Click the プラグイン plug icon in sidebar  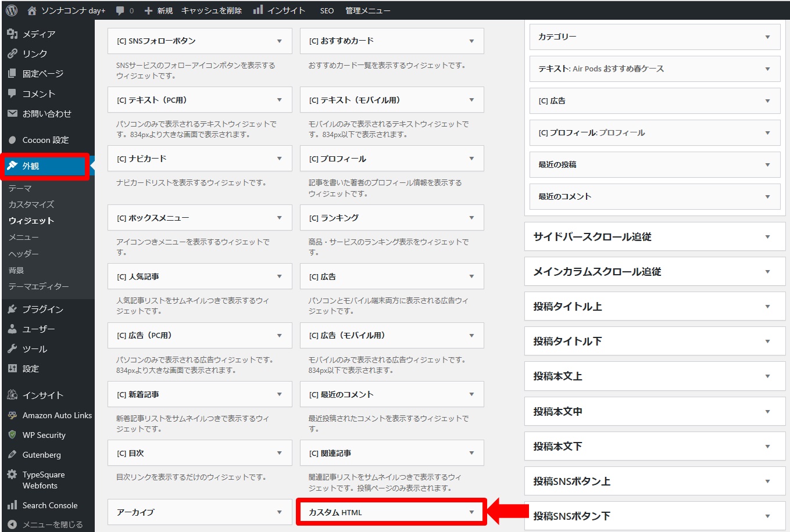point(12,309)
